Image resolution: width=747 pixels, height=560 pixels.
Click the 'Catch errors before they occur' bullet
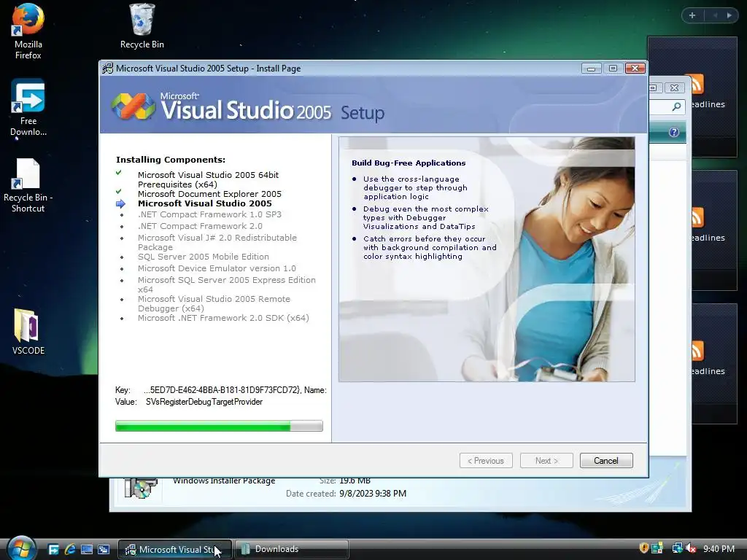click(430, 248)
